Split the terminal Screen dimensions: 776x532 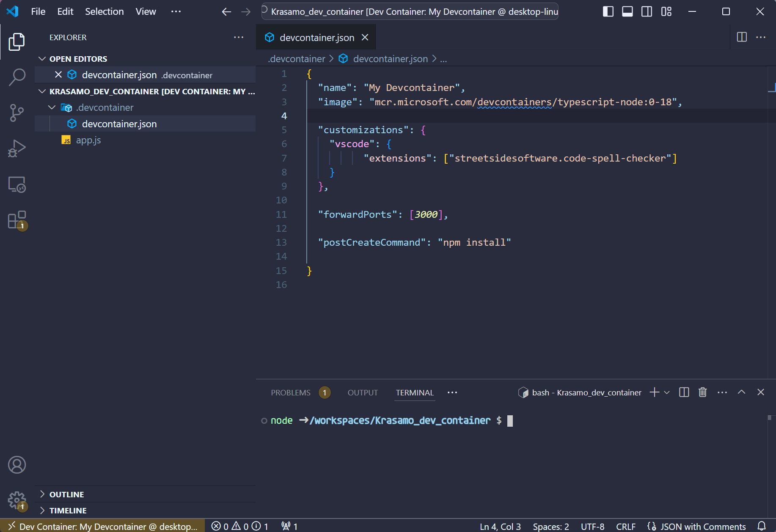(684, 392)
